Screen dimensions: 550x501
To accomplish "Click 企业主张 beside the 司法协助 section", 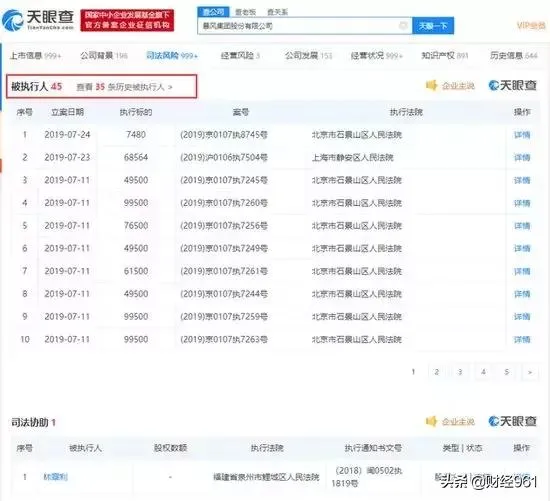I will coord(458,421).
